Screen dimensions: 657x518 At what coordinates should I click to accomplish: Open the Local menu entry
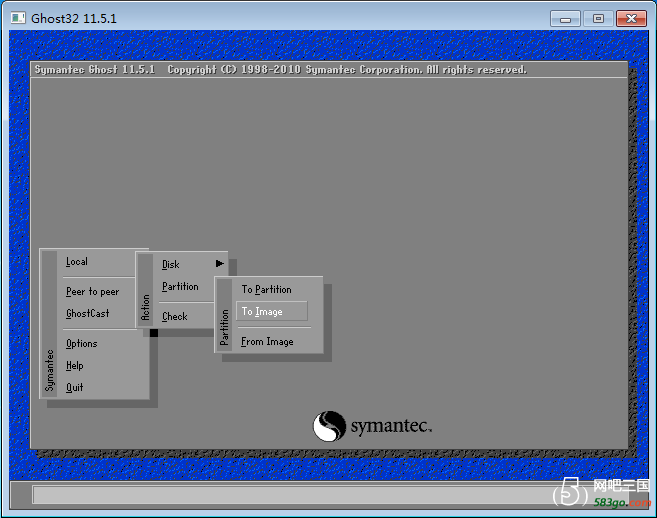pyautogui.click(x=77, y=262)
